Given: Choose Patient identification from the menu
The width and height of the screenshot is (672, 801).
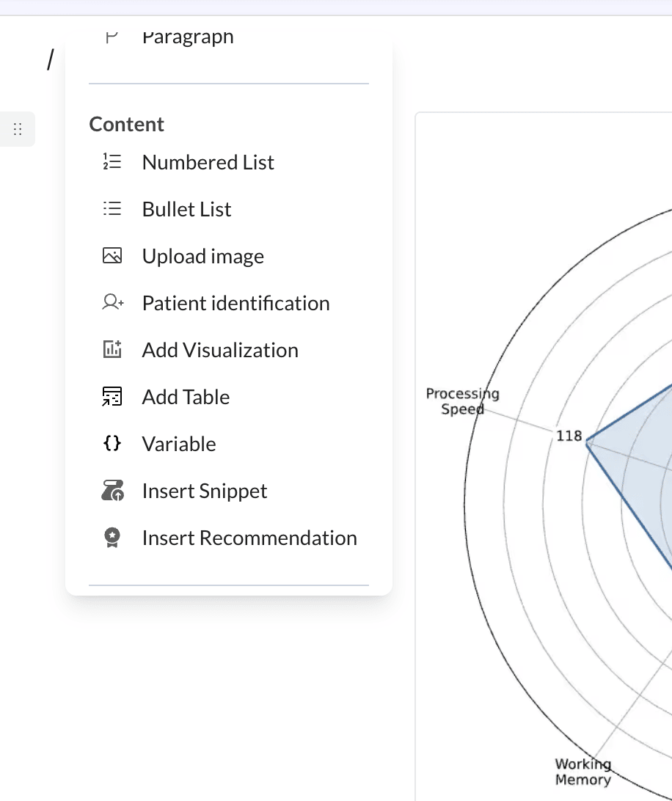Looking at the screenshot, I should coord(235,302).
